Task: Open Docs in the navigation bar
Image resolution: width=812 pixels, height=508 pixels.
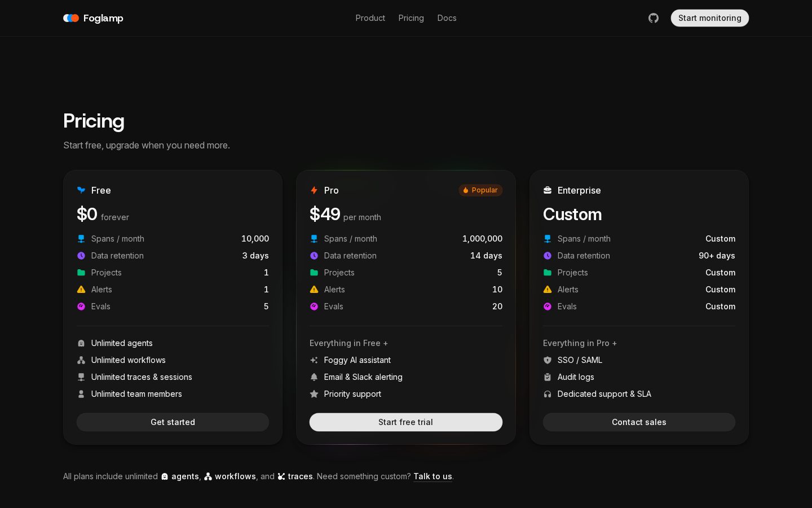Action: pyautogui.click(x=447, y=18)
